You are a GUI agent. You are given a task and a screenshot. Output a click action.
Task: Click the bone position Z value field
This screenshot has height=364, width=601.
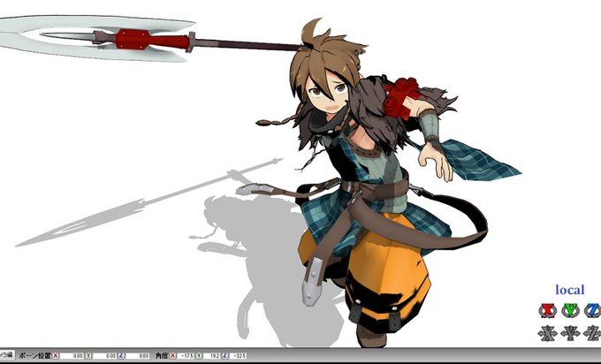pos(138,355)
